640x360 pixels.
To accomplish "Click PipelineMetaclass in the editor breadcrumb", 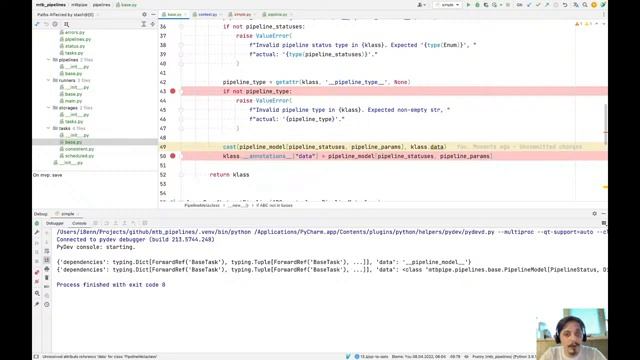I will 202,205.
